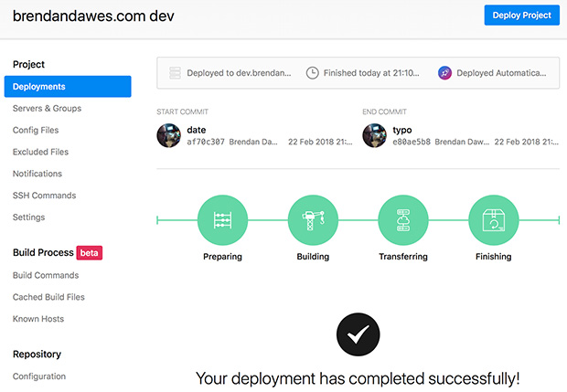567x392 pixels.
Task: Click the Transferring stage cloud server icon
Action: [403, 220]
